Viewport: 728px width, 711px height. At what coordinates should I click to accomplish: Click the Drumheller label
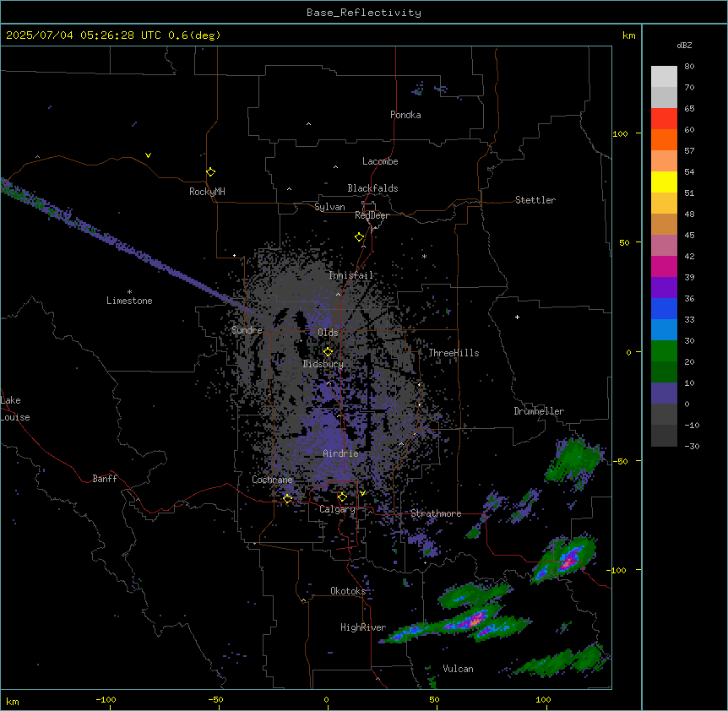[x=539, y=411]
